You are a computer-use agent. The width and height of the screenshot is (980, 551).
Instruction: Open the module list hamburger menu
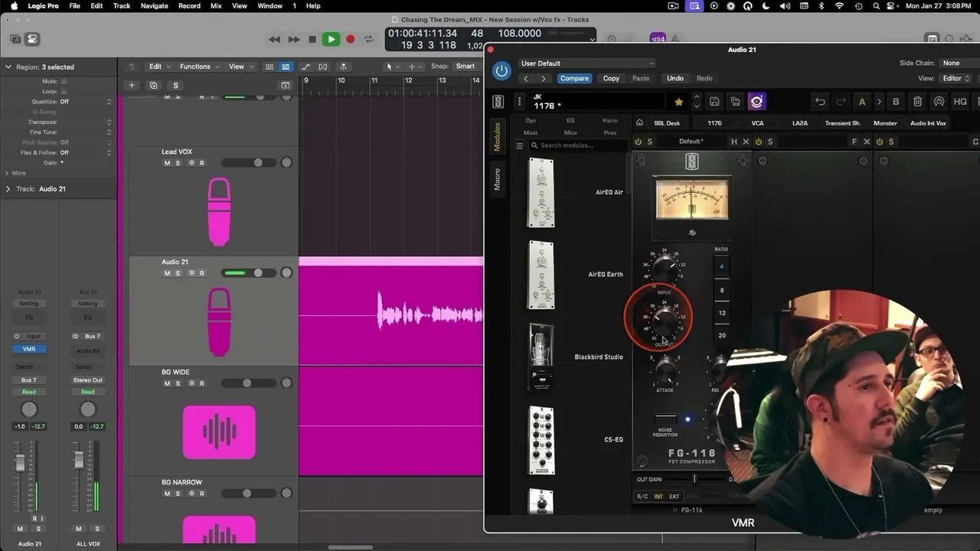coord(519,145)
